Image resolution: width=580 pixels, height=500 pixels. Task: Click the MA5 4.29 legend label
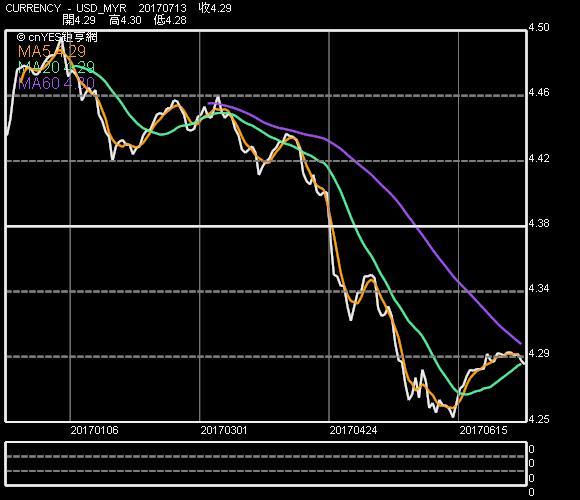(52, 51)
